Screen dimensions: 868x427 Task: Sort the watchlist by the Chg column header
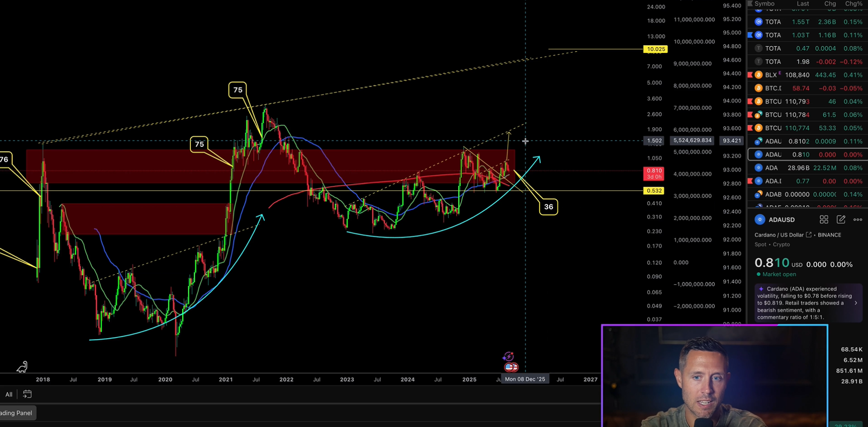tap(830, 4)
